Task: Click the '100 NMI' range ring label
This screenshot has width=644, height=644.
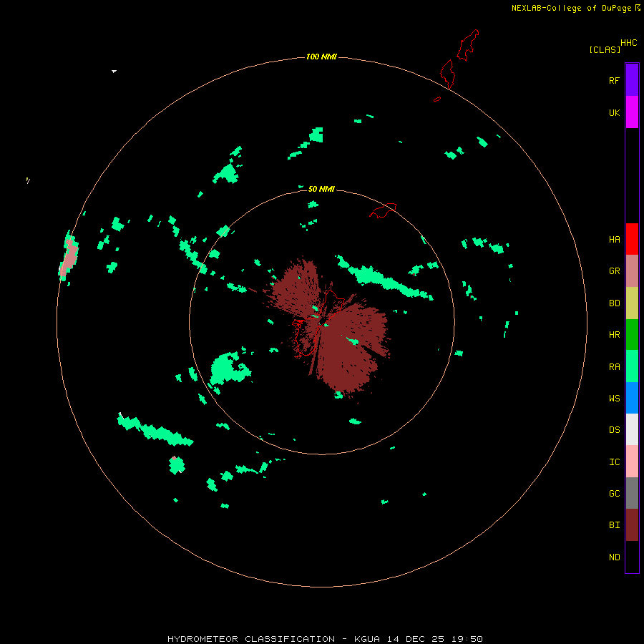Action: (321, 57)
